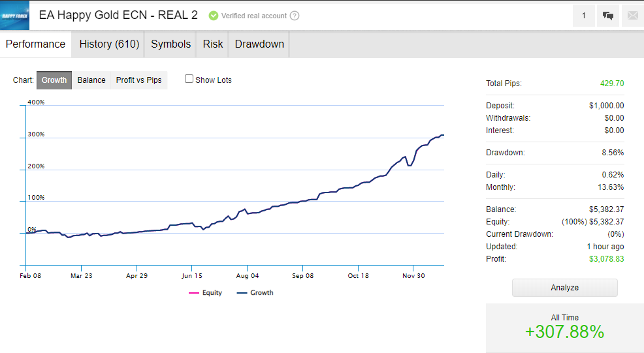The width and height of the screenshot is (644, 353).
Task: Click the Nov 30 axis label
Action: tap(413, 276)
